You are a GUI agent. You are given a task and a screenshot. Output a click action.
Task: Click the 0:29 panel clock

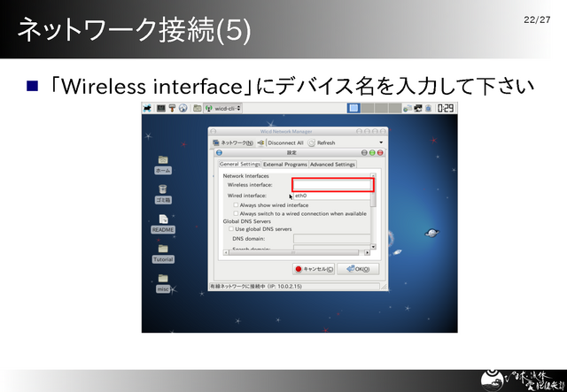(x=446, y=108)
